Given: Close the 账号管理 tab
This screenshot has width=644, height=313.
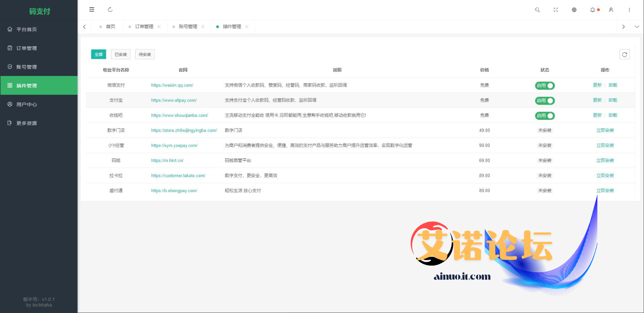Looking at the screenshot, I should tap(203, 27).
